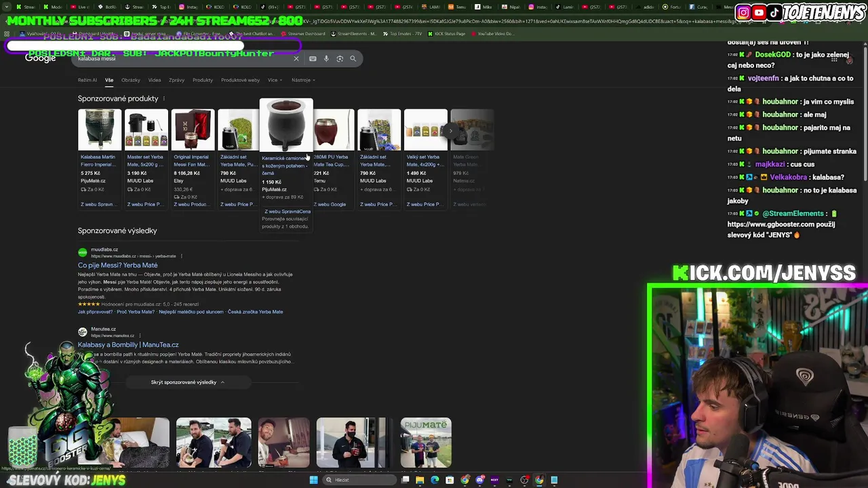Open 'Co pije Messi? Yerba Maté' result
Viewport: 868px width, 488px height.
(117, 266)
